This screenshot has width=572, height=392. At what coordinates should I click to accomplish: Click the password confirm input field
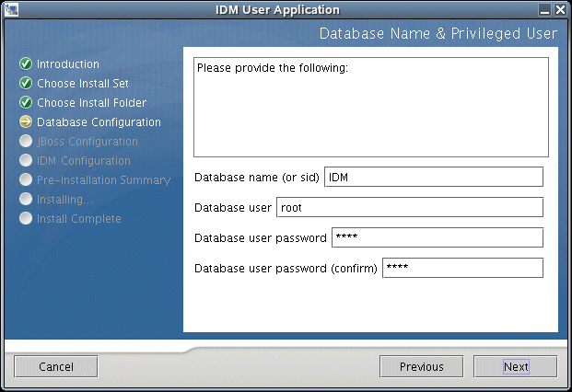[x=461, y=268]
